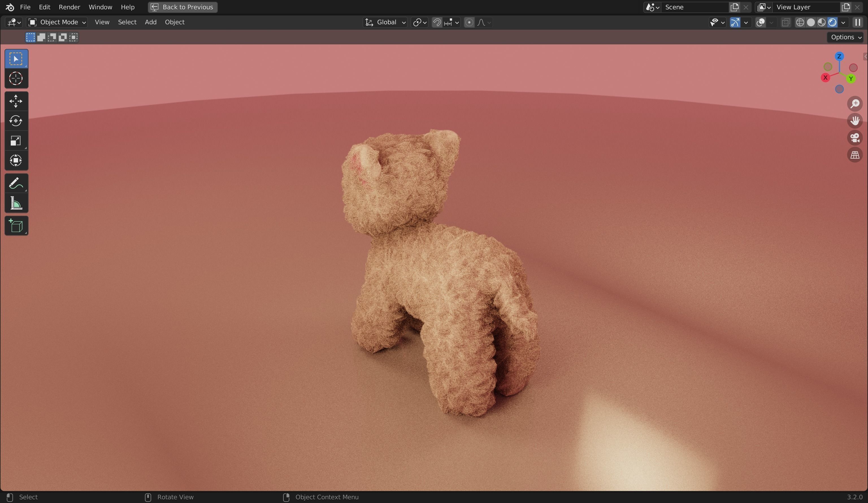The width and height of the screenshot is (868, 503).
Task: Pick the Rotate tool
Action: coord(16,121)
